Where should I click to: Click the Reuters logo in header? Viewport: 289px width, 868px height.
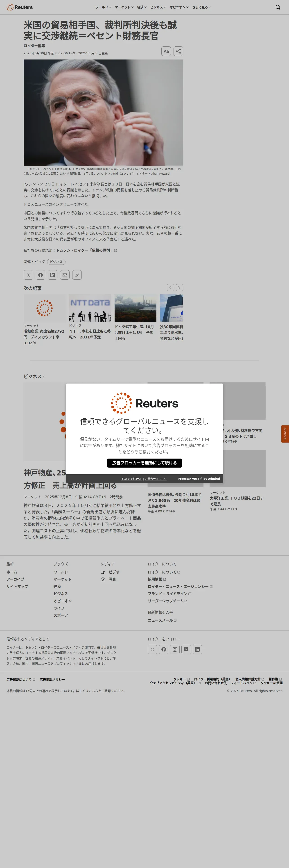tap(20, 7)
